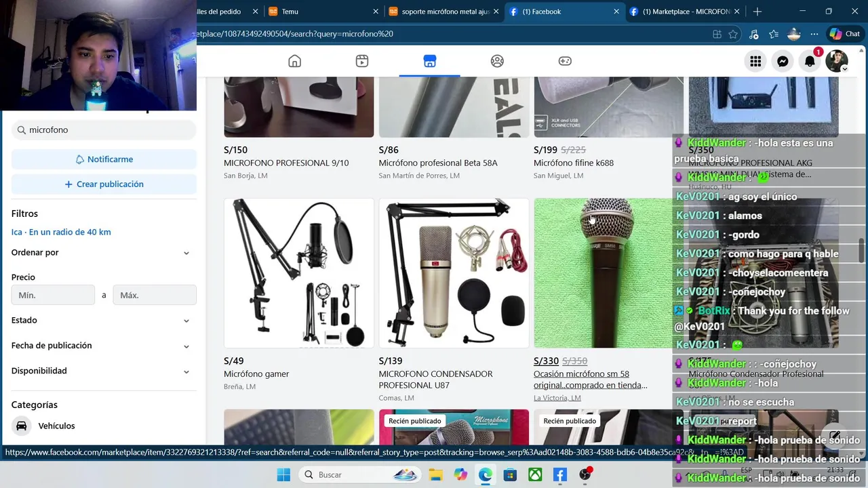This screenshot has width=868, height=488.
Task: Open Microsoft Edge from the taskbar
Action: point(486,474)
